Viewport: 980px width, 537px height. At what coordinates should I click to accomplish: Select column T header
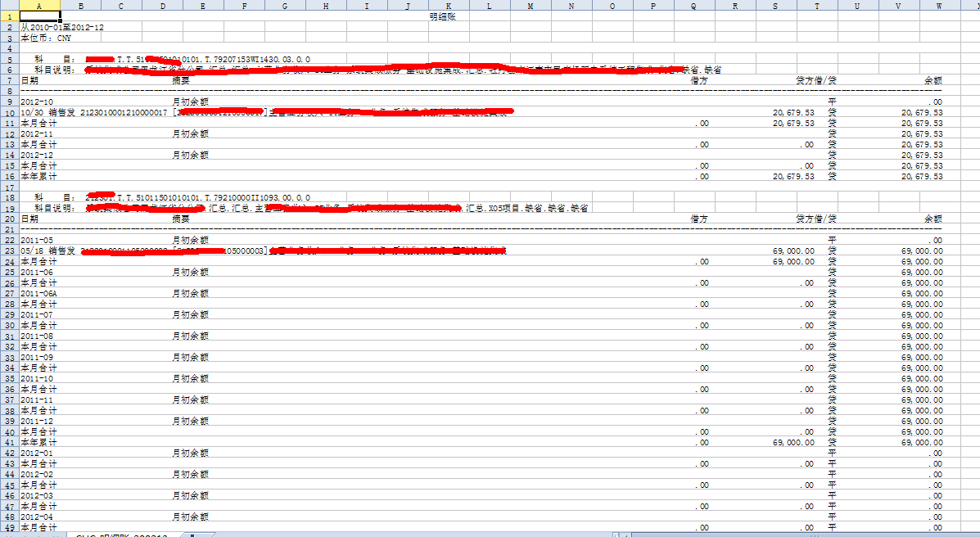(816, 6)
